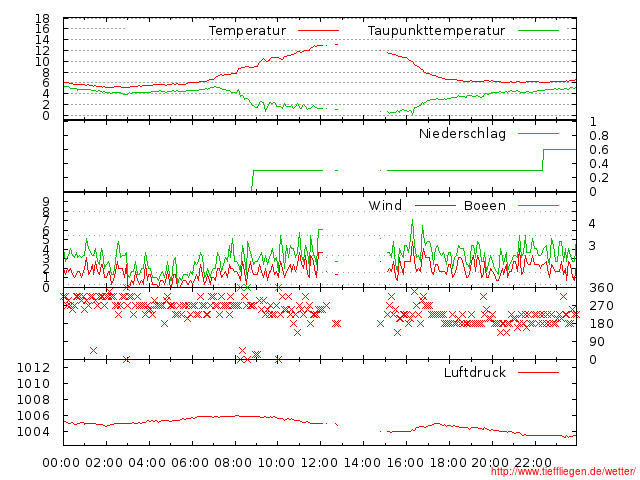Select the 22:00 time axis label

(x=533, y=463)
